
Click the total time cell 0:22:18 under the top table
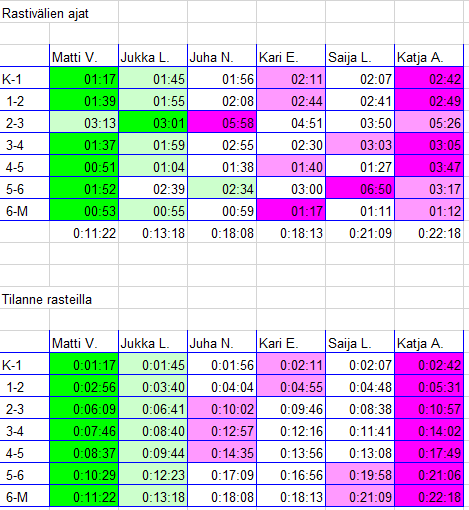point(429,233)
